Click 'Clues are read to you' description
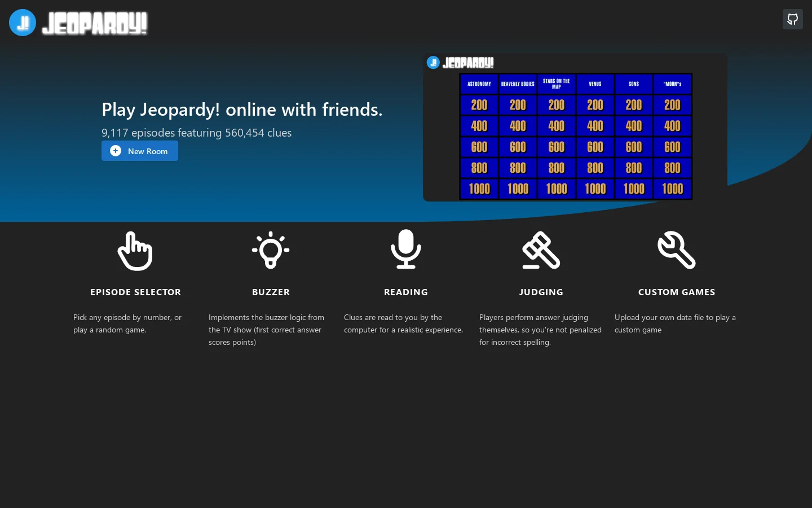The image size is (812, 508). [403, 323]
